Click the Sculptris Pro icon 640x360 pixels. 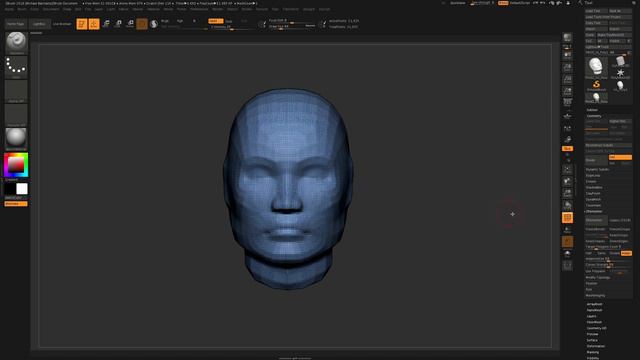tap(154, 24)
